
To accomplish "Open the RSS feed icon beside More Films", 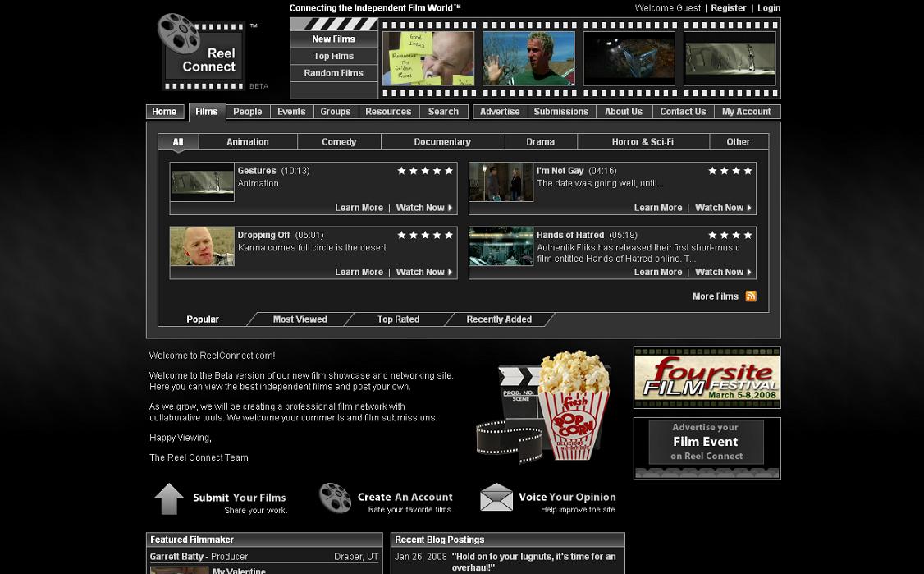I will tap(751, 296).
